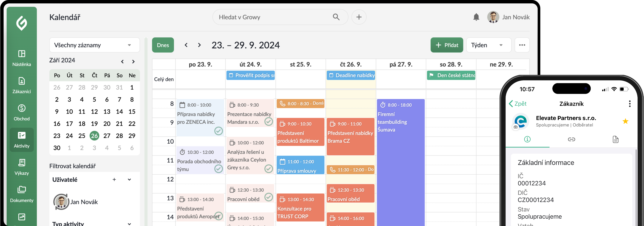644x226 pixels.
Task: Open Dokumenty in the sidebar
Action: [22, 194]
